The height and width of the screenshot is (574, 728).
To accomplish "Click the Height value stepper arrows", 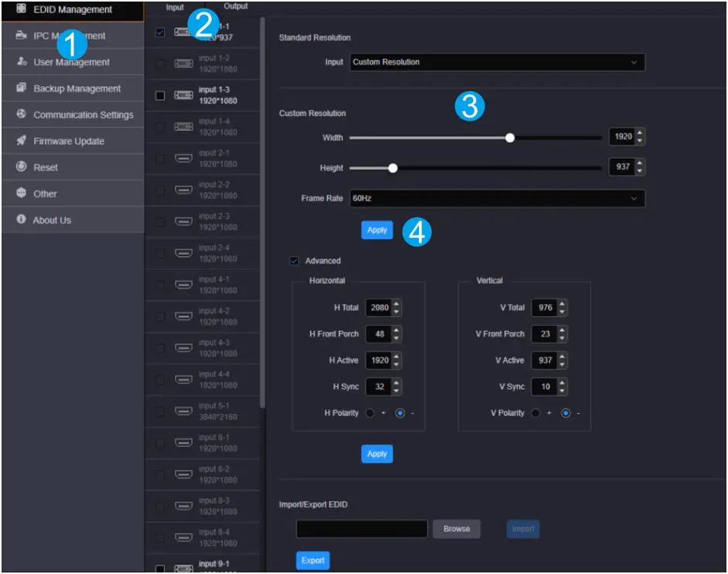I will coord(640,167).
